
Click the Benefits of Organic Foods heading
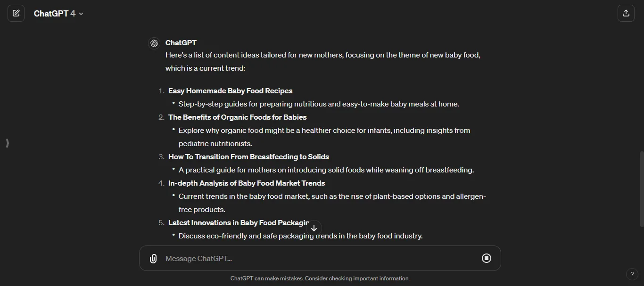(x=238, y=117)
